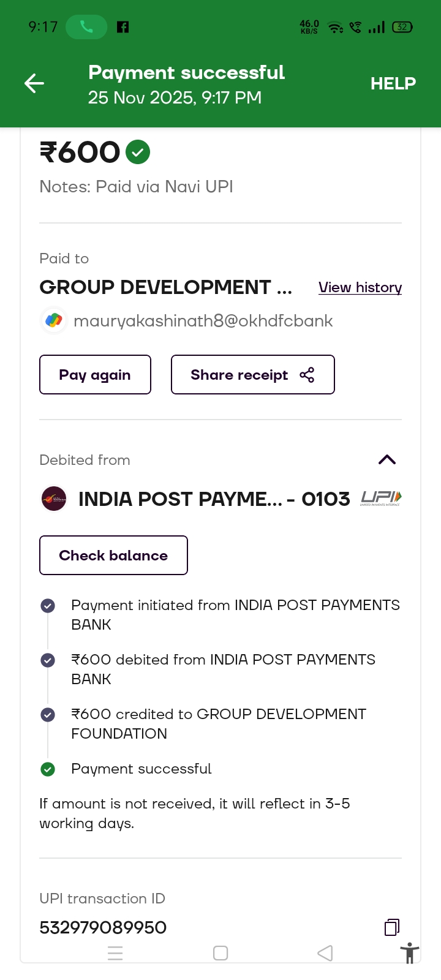Tap the Google Pay icon beside UPI ID
The height and width of the screenshot is (980, 441).
tap(54, 320)
